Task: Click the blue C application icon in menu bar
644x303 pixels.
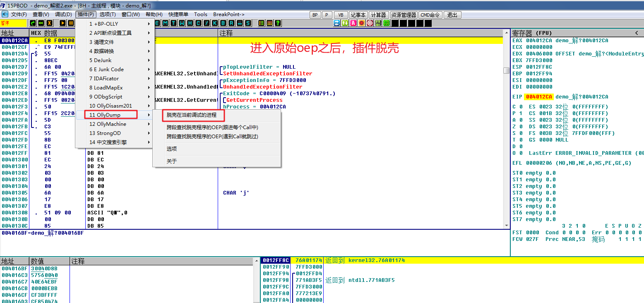Action: click(x=5, y=14)
